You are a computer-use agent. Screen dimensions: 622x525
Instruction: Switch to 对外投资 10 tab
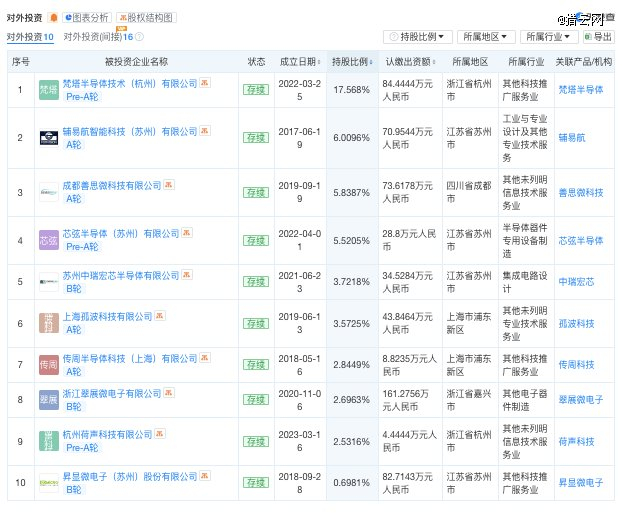pos(30,37)
